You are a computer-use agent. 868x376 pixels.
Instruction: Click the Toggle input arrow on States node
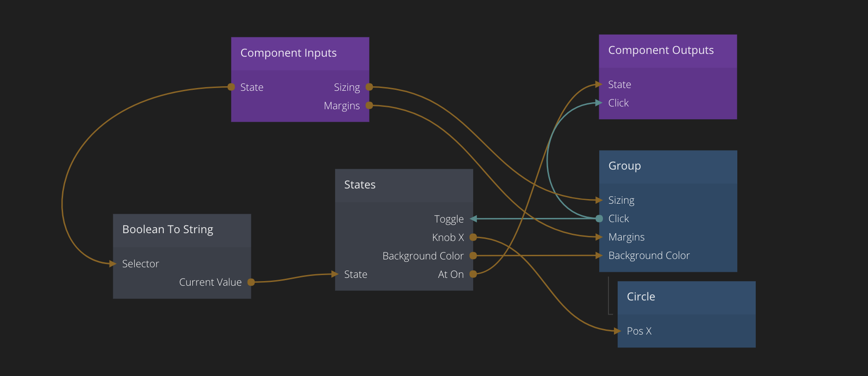[473, 219]
